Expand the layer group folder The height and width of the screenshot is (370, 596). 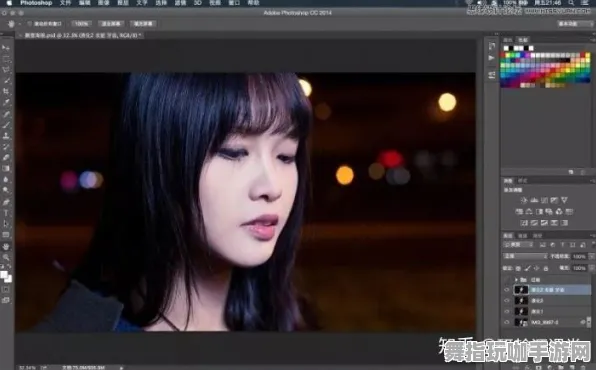coord(516,279)
